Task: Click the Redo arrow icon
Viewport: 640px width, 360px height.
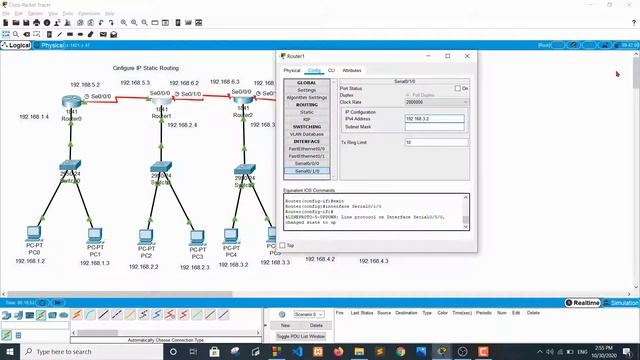Action: (111, 23)
